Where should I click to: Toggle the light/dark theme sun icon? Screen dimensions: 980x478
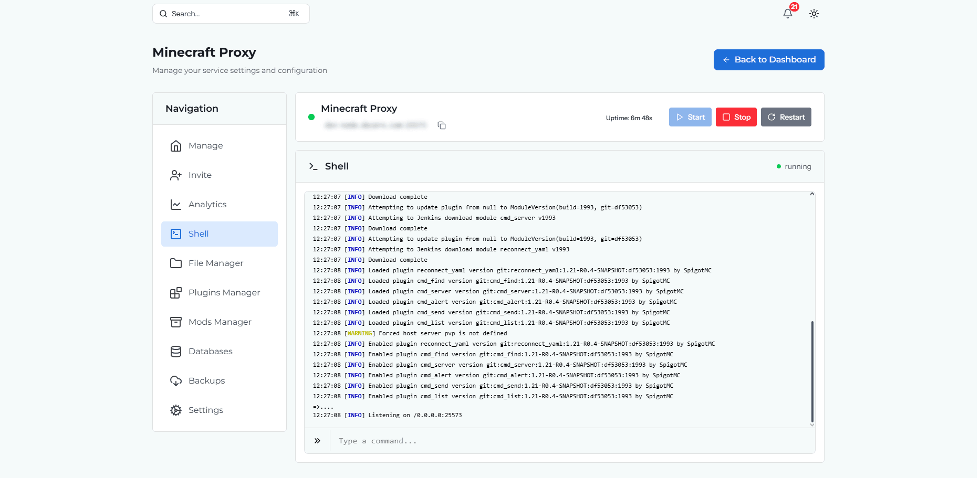814,14
